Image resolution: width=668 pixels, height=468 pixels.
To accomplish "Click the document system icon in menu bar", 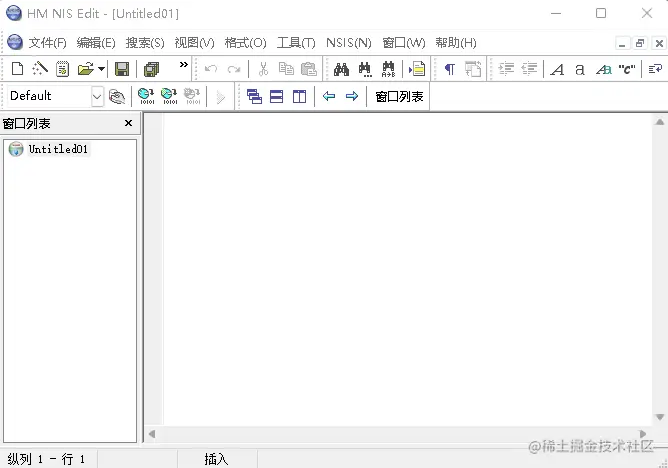I will (x=15, y=42).
